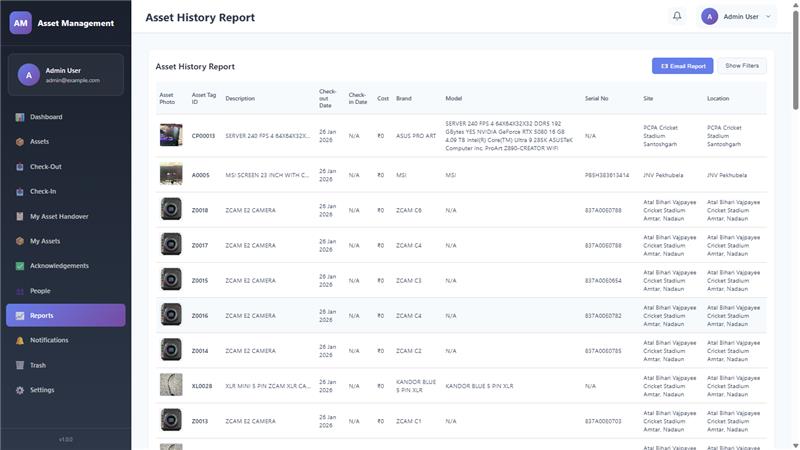Open the Assets menu item
The image size is (800, 450).
click(65, 141)
